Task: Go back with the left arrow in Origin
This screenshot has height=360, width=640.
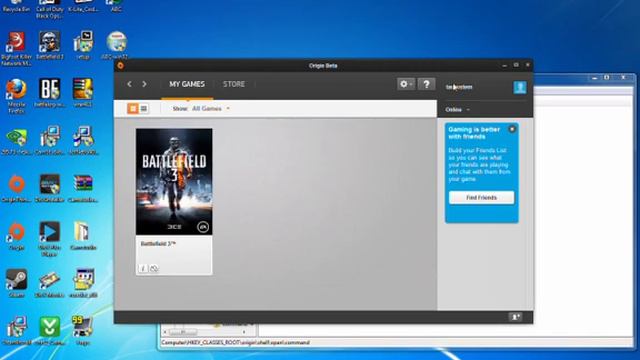Action: [129, 84]
